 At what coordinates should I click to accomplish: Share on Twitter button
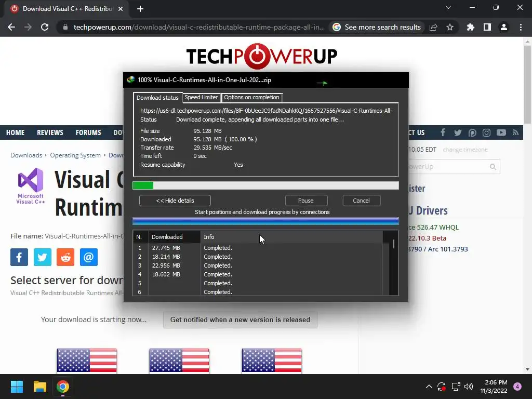[43, 257]
